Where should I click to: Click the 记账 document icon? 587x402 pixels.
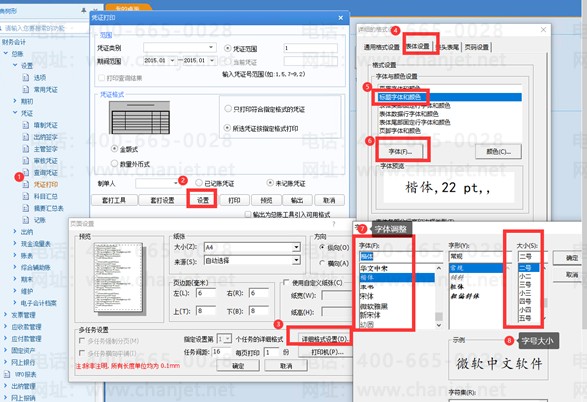25,220
